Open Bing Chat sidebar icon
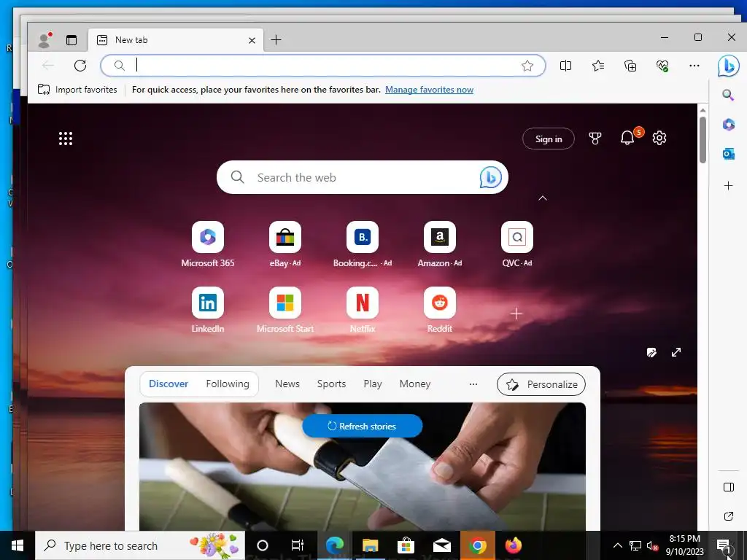This screenshot has height=560, width=747. (729, 65)
